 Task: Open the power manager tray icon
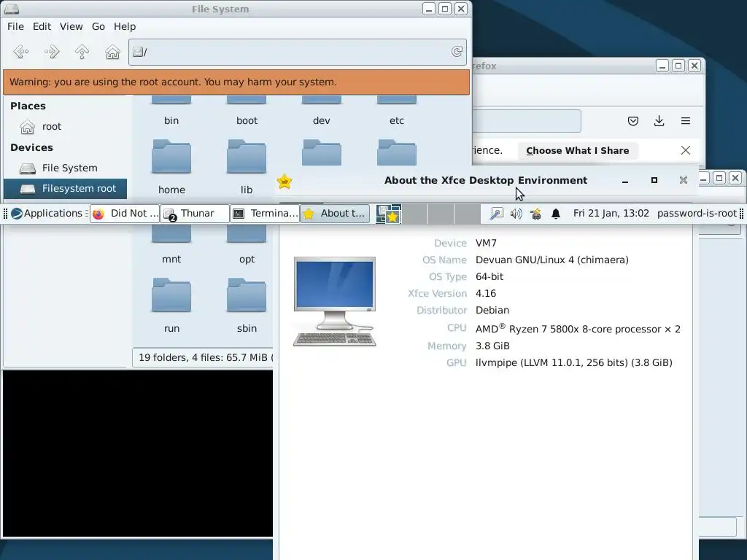coord(535,214)
